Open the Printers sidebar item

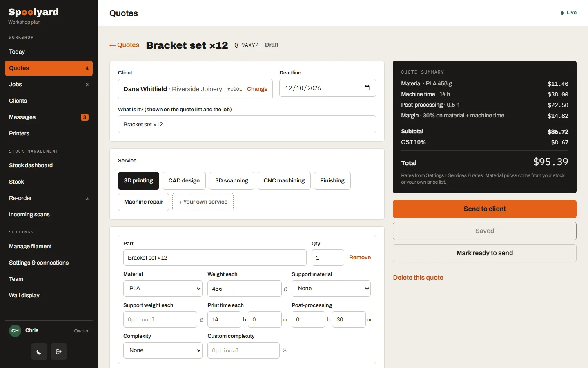19,133
